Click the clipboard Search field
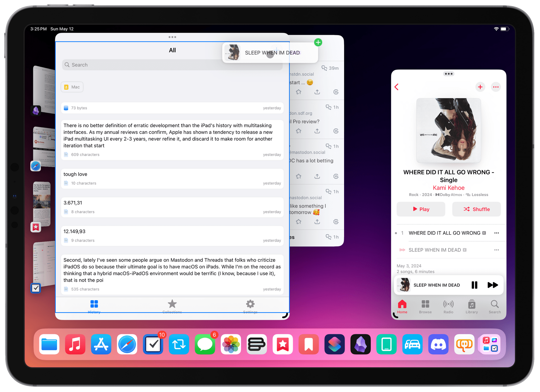 tap(172, 65)
